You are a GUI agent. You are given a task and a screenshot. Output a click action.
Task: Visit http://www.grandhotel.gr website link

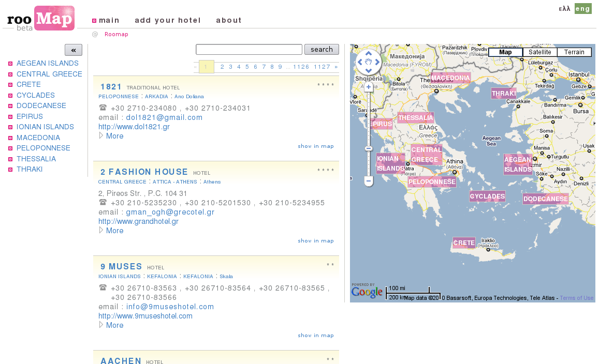click(x=139, y=221)
